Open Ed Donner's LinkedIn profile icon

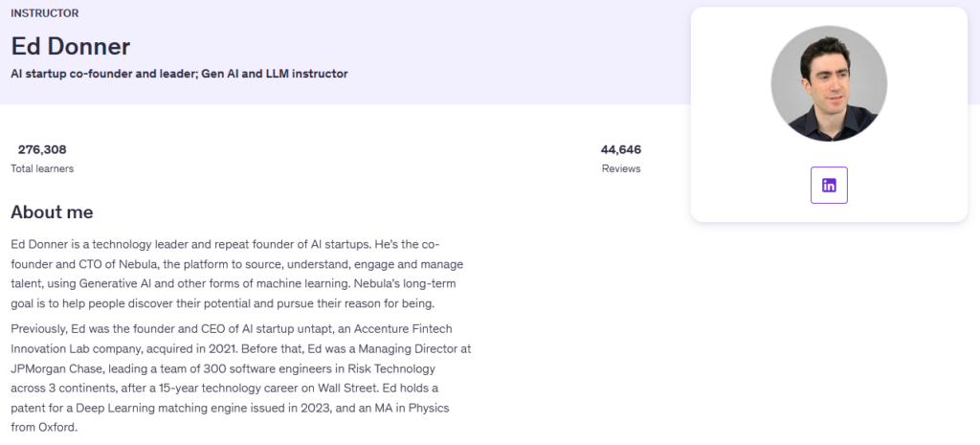pos(829,185)
